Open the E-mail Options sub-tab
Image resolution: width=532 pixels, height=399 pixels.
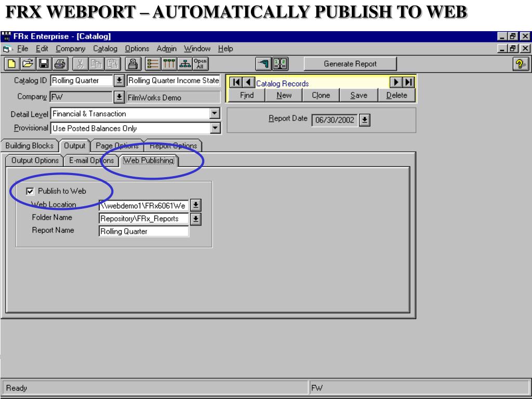pos(91,161)
